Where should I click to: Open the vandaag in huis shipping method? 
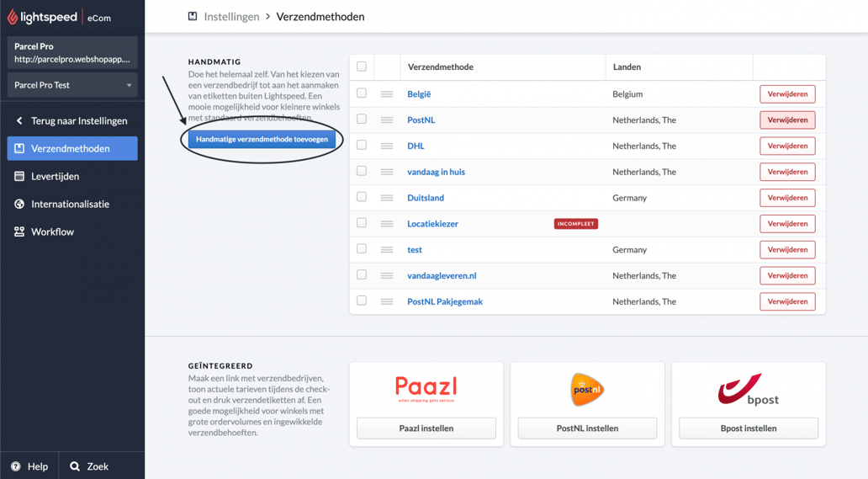436,172
